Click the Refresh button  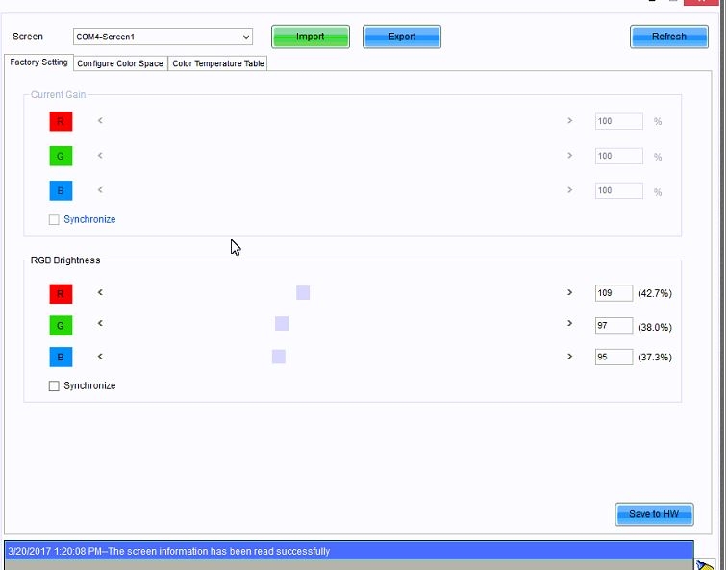click(668, 37)
